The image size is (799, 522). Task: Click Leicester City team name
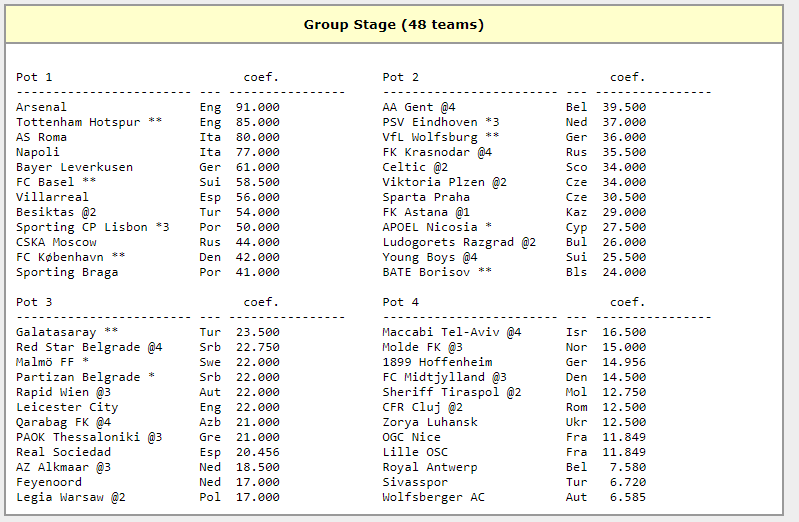coord(67,407)
